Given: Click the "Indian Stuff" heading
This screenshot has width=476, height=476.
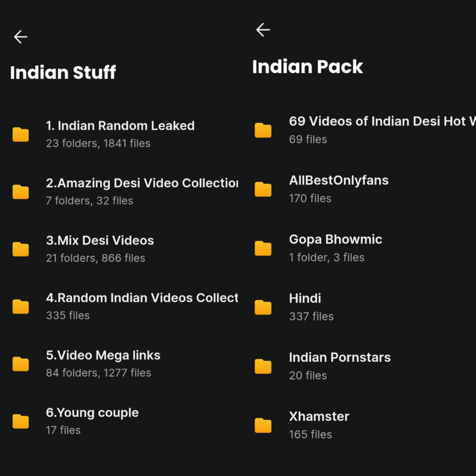Looking at the screenshot, I should click(x=63, y=73).
